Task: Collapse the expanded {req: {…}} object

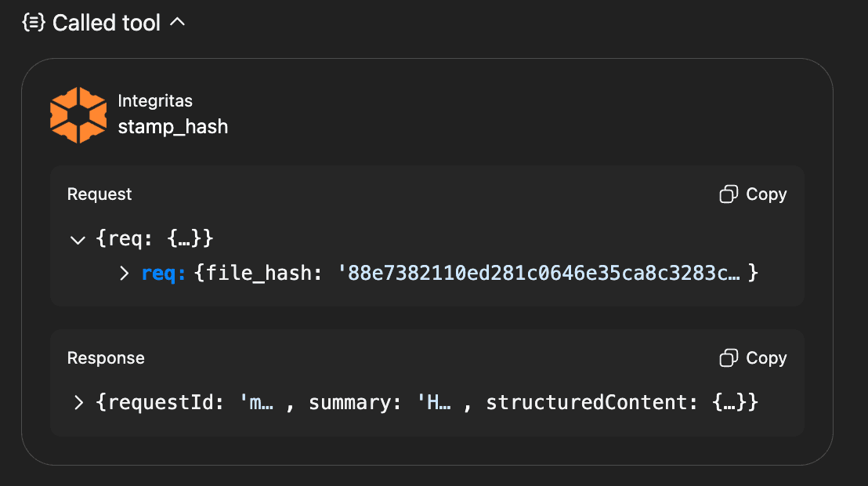Action: pos(78,239)
